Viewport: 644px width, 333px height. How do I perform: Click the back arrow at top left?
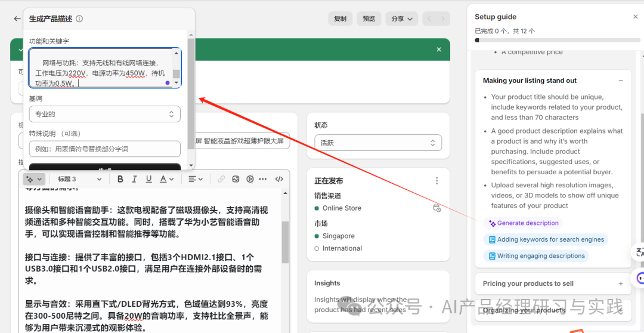17,18
